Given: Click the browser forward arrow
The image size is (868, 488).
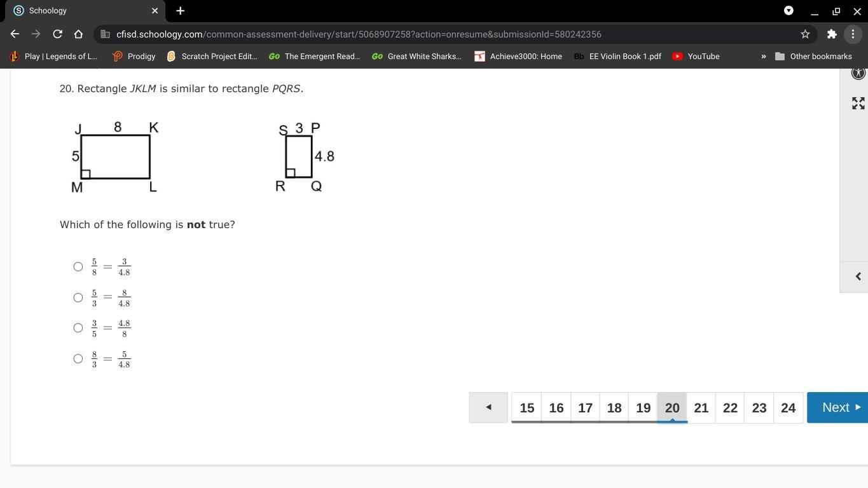Looking at the screenshot, I should coord(36,34).
